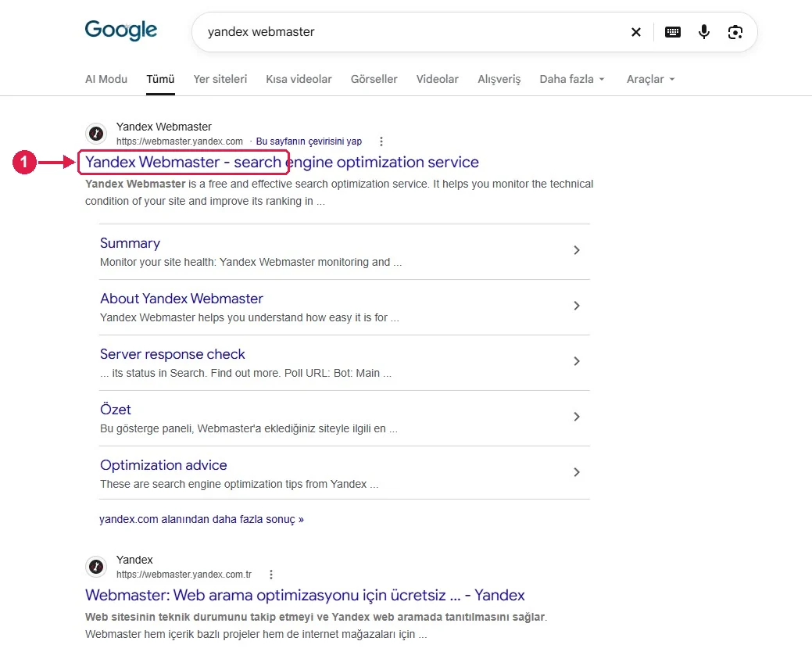This screenshot has height=659, width=812.
Task: Start voice search with microphone icon
Action: (704, 32)
